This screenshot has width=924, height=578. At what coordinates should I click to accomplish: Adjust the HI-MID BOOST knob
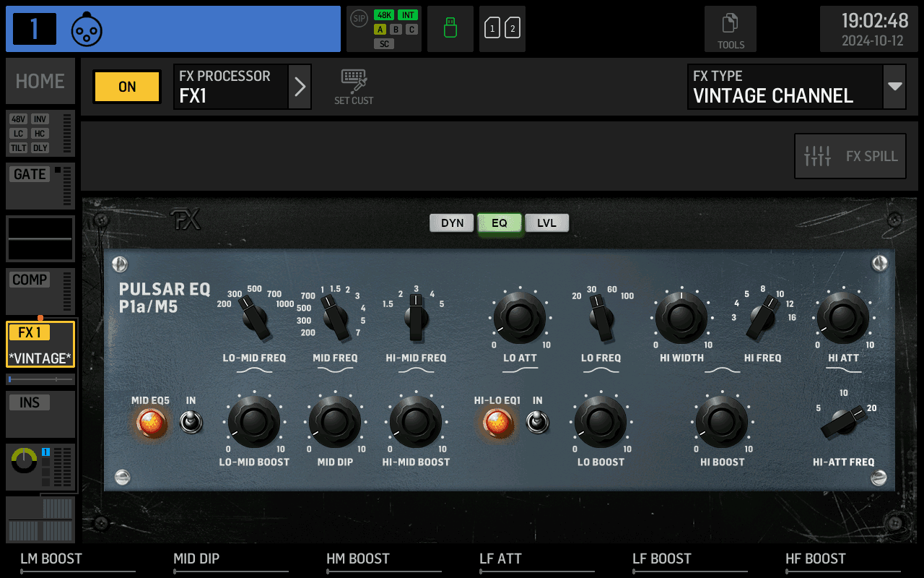point(416,422)
